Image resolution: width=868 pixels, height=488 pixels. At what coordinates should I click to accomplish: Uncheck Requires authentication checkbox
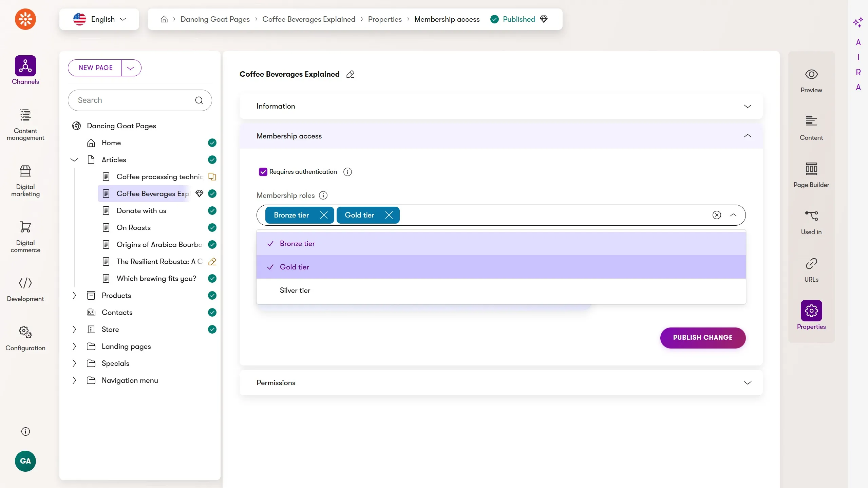263,172
